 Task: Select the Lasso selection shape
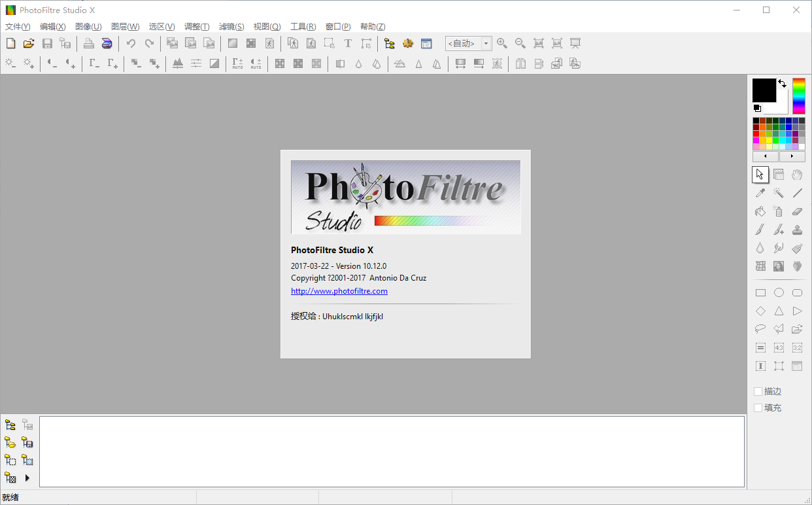pos(760,329)
